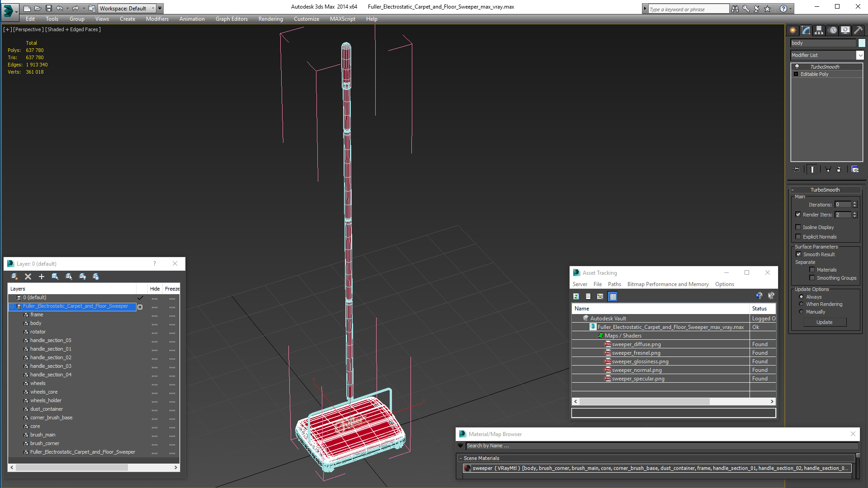Collapse the Scene Materials group
The image size is (868, 488).
click(x=461, y=458)
